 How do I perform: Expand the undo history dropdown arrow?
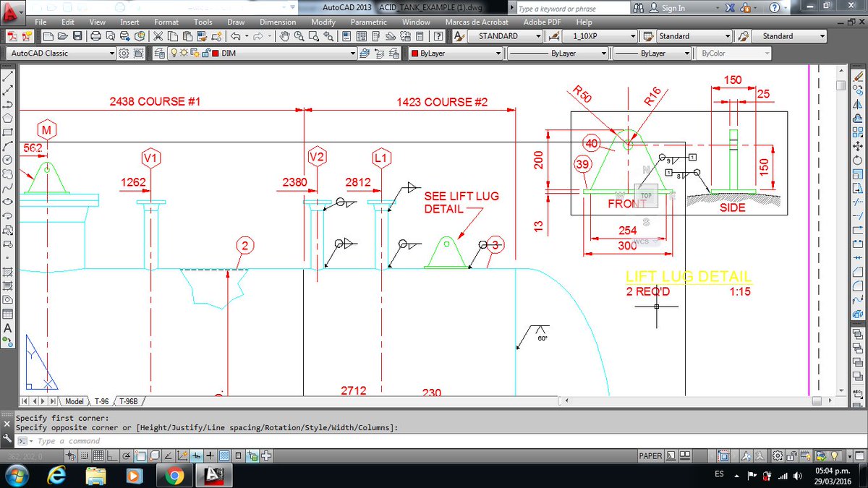coord(246,36)
